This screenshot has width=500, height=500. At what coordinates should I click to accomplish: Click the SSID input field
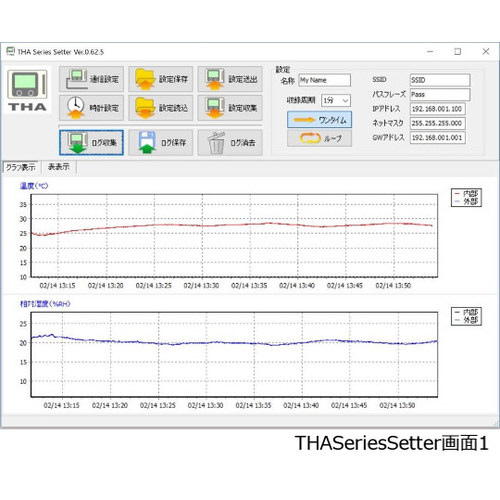(x=440, y=80)
